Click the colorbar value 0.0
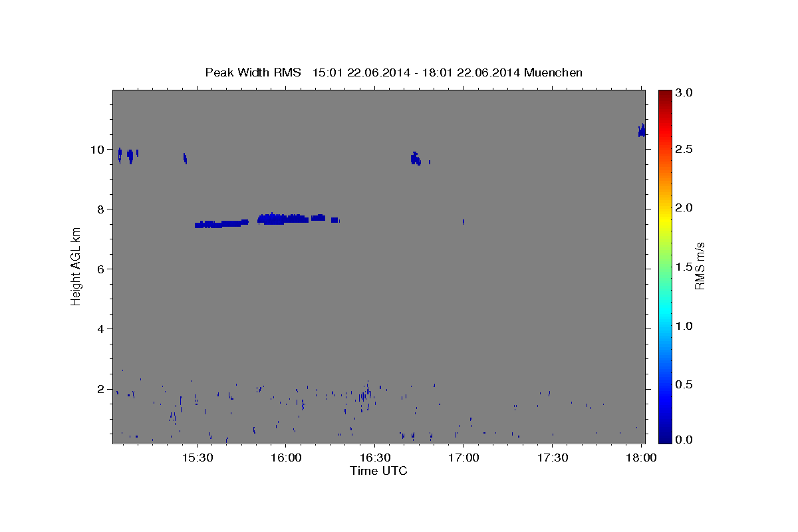Viewport: 798px width, 532px height. click(x=685, y=440)
